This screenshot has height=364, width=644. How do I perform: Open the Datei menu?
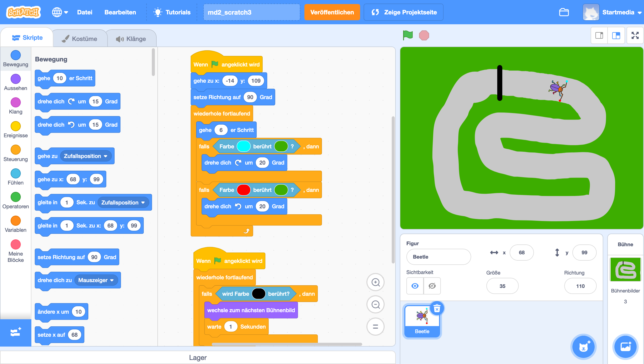click(85, 12)
